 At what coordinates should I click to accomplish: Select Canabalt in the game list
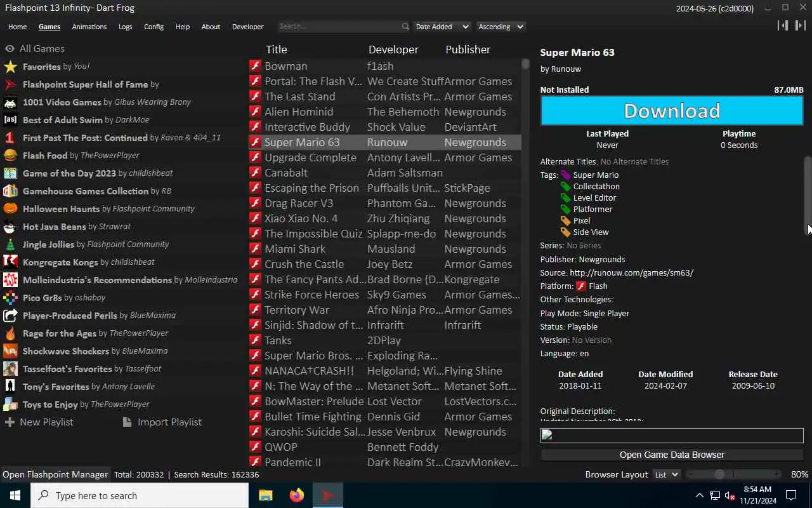(x=384, y=173)
